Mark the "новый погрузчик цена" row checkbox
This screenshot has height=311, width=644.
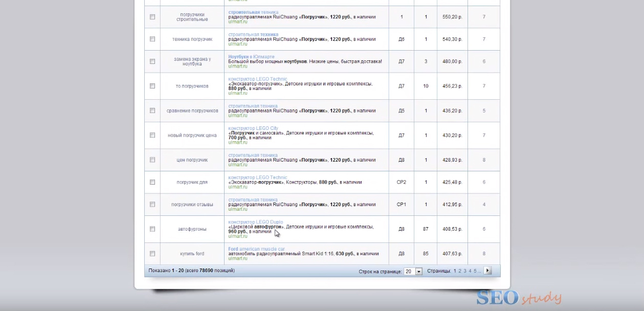pyautogui.click(x=152, y=135)
